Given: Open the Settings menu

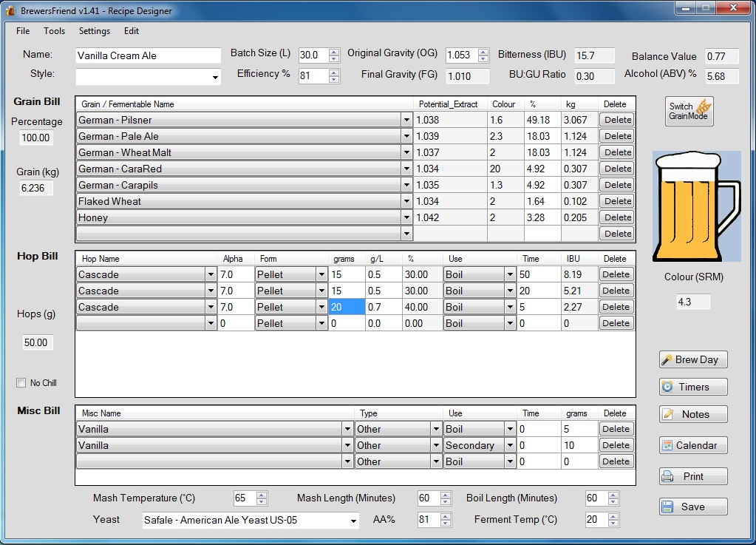Looking at the screenshot, I should tap(95, 31).
